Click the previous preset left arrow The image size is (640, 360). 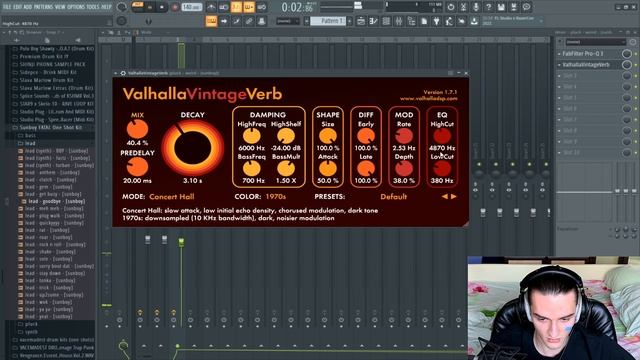tap(444, 196)
